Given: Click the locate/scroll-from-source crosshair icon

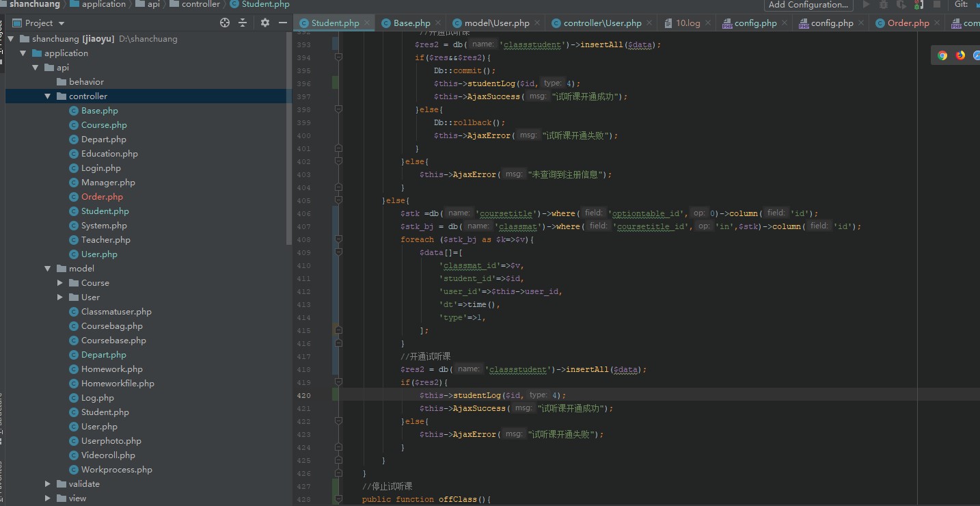Looking at the screenshot, I should coord(225,23).
